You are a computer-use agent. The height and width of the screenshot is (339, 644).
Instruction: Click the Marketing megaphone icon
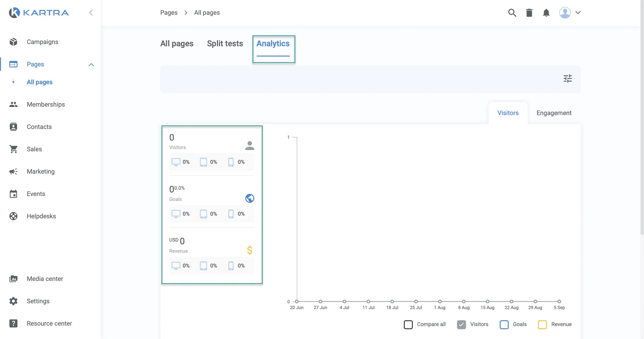[13, 171]
